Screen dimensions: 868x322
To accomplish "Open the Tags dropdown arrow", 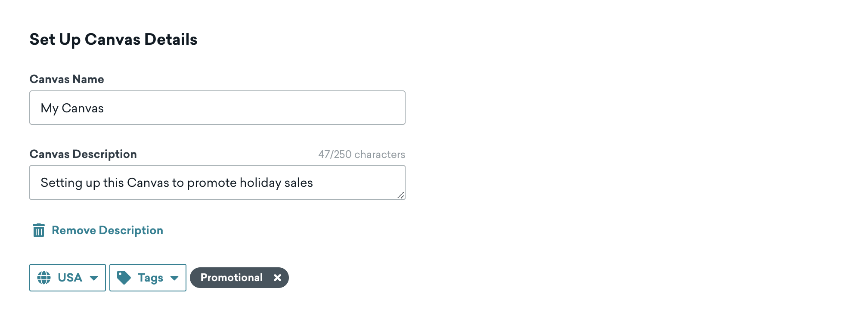I will coord(174,278).
